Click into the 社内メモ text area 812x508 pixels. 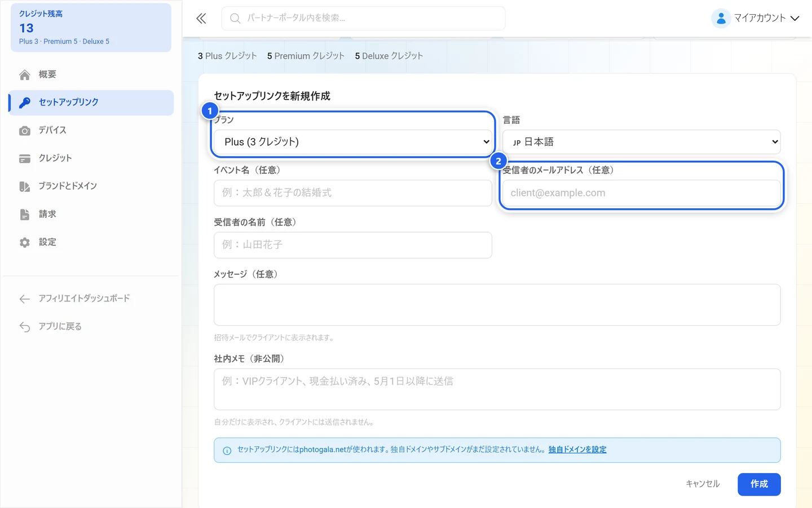(497, 389)
